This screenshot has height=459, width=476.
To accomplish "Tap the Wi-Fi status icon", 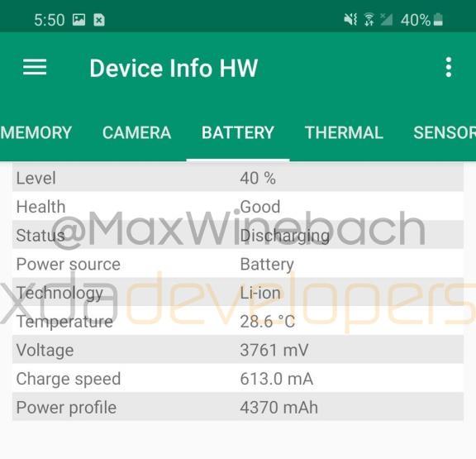I will (x=369, y=20).
